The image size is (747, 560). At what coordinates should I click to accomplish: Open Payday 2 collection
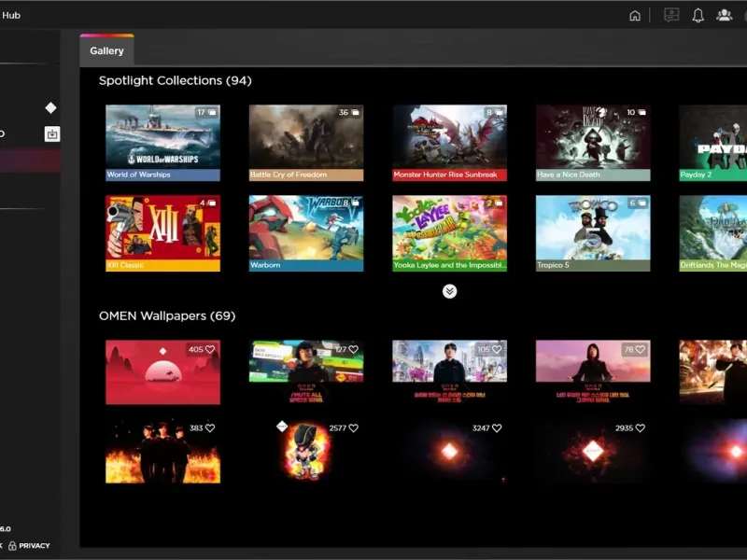(x=713, y=143)
